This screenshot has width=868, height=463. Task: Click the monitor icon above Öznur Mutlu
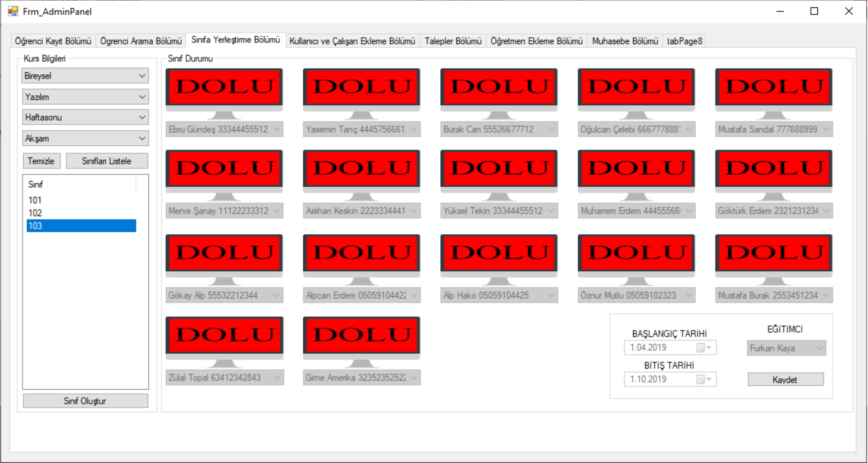click(x=636, y=254)
